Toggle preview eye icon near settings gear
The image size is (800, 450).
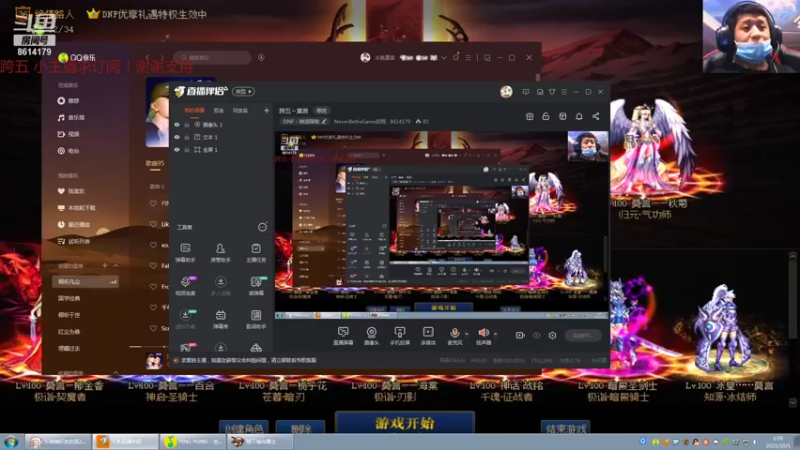(536, 335)
